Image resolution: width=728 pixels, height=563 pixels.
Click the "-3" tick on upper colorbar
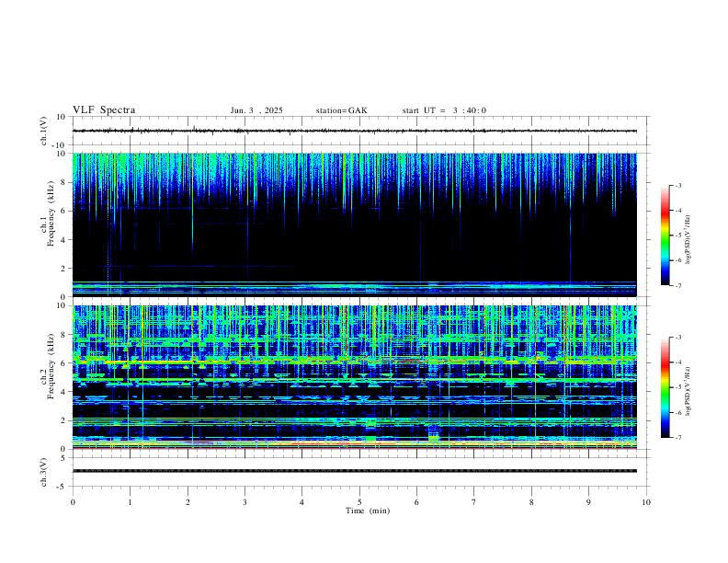(x=677, y=185)
